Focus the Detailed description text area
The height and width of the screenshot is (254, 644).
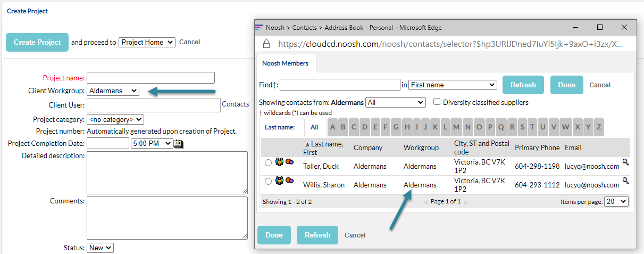(x=167, y=173)
